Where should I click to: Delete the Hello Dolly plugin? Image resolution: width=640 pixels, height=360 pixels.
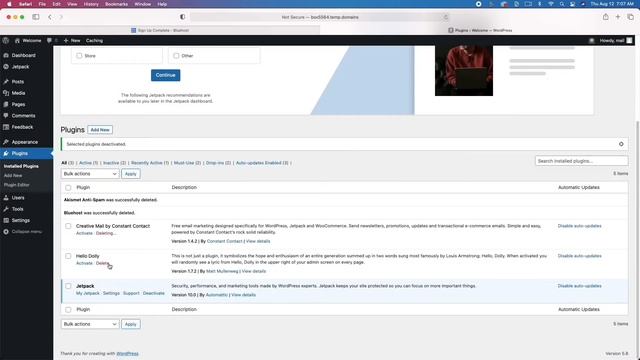point(102,263)
